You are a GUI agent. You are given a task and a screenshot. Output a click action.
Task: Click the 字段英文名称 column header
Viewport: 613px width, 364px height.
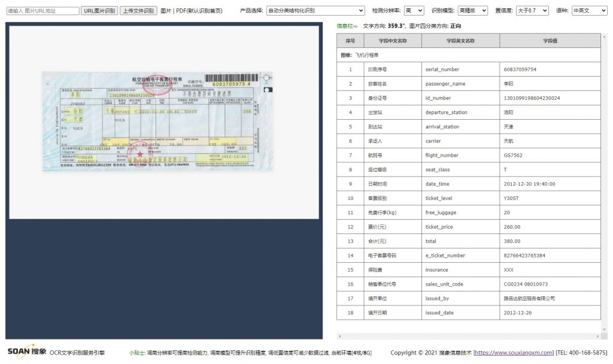[460, 41]
